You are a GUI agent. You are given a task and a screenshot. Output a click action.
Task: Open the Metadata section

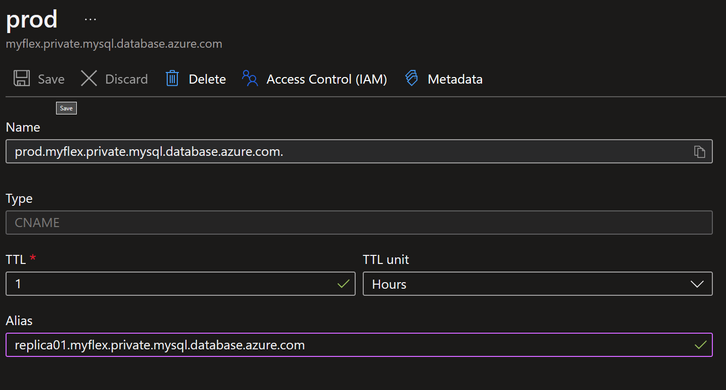pyautogui.click(x=455, y=79)
